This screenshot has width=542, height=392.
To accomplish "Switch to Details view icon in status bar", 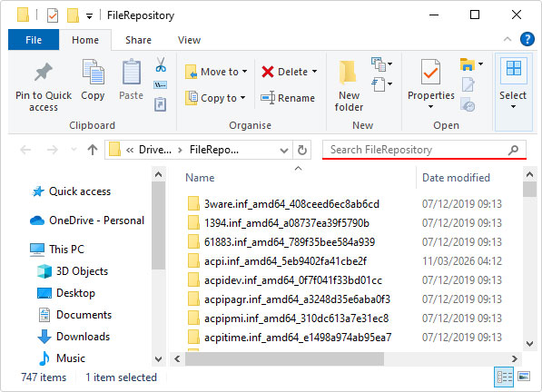I will tap(504, 377).
